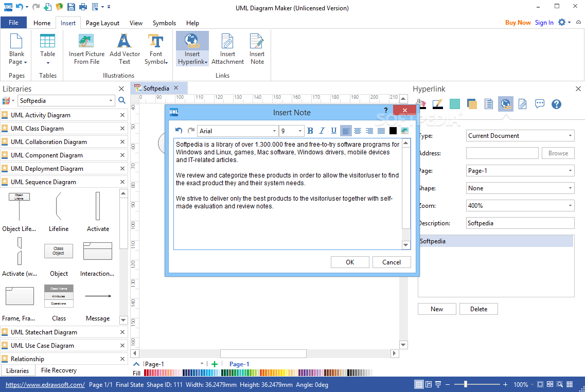The height and width of the screenshot is (392, 585).
Task: Click the help question mark icon in side panel
Action: tap(556, 104)
